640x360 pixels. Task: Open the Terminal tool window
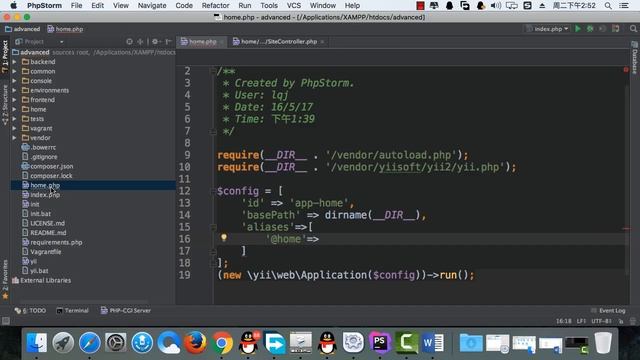[72, 311]
